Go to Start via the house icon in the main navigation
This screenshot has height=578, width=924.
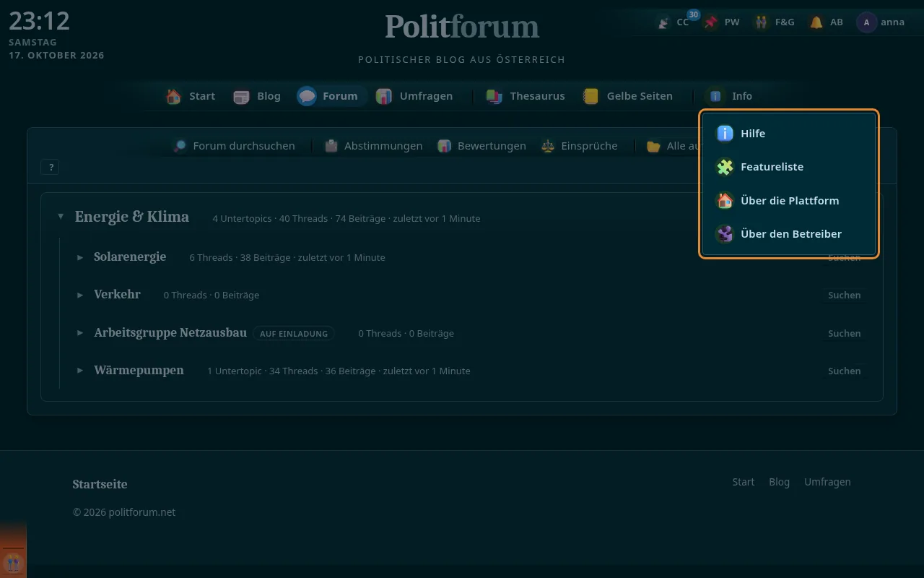point(191,96)
